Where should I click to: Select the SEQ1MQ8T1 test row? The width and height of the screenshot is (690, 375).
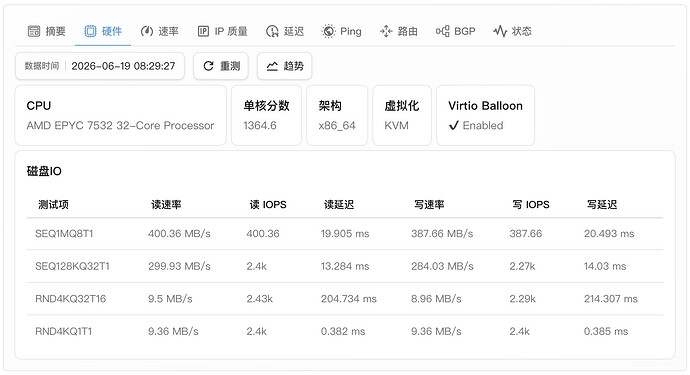(345, 234)
